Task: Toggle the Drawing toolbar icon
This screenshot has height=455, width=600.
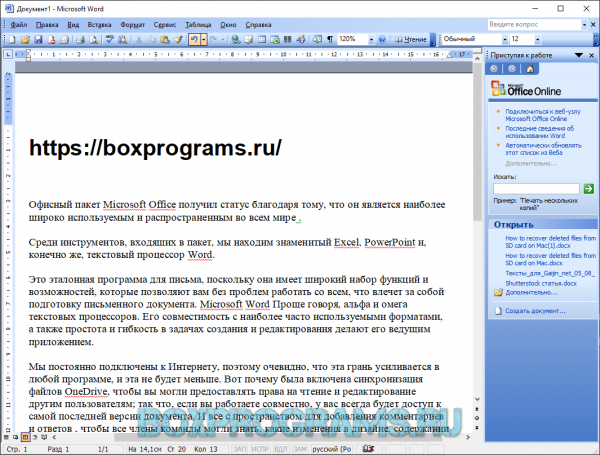Action: [301, 39]
